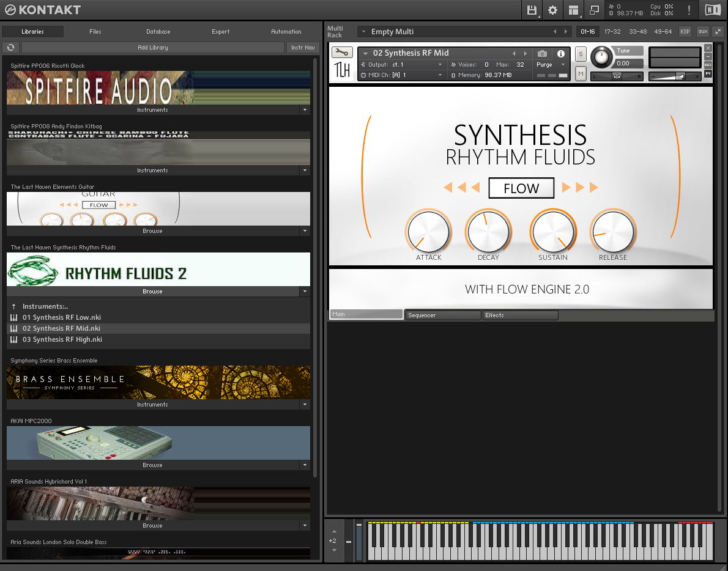728x571 pixels.
Task: Switch to the Database tab
Action: (158, 32)
